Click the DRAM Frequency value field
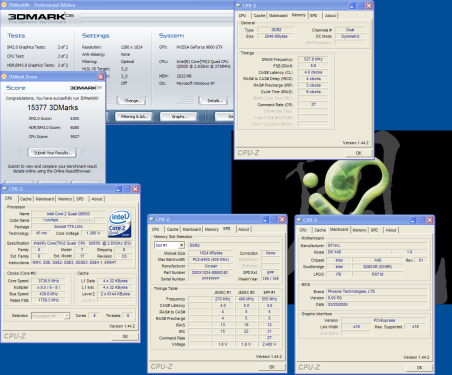 pyautogui.click(x=313, y=59)
